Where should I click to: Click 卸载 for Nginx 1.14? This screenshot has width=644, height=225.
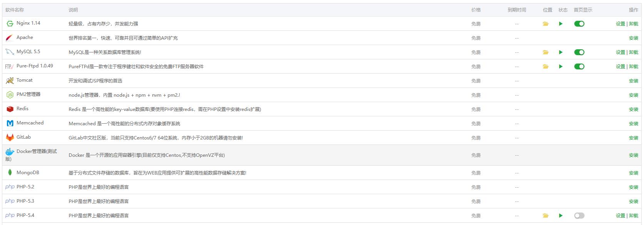[x=633, y=24]
